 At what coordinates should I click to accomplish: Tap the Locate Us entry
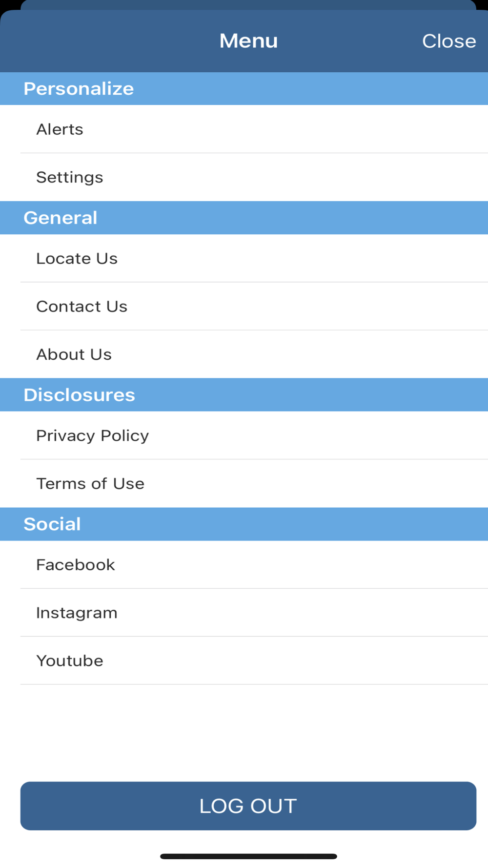pyautogui.click(x=244, y=258)
